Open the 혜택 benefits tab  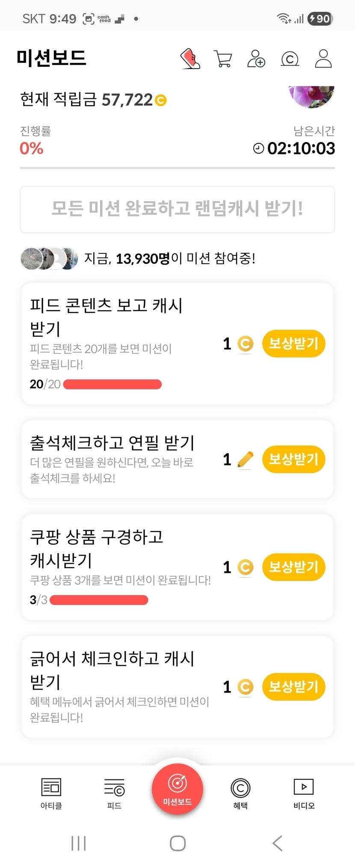240,793
